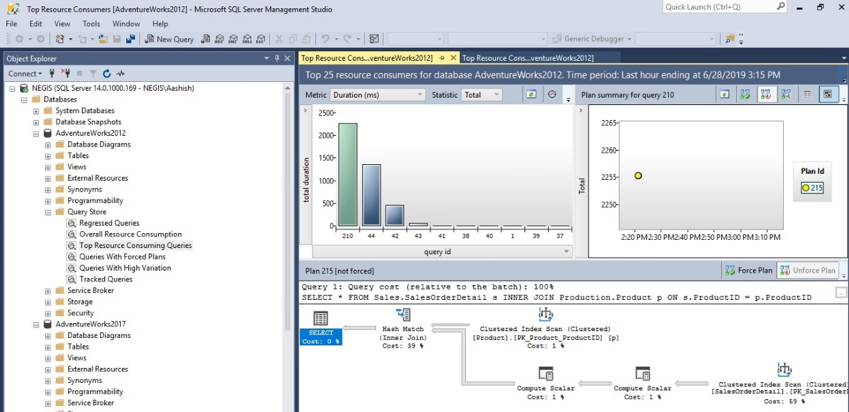Click the Database Engine Query icon
This screenshot has width=849, height=412.
pos(206,39)
